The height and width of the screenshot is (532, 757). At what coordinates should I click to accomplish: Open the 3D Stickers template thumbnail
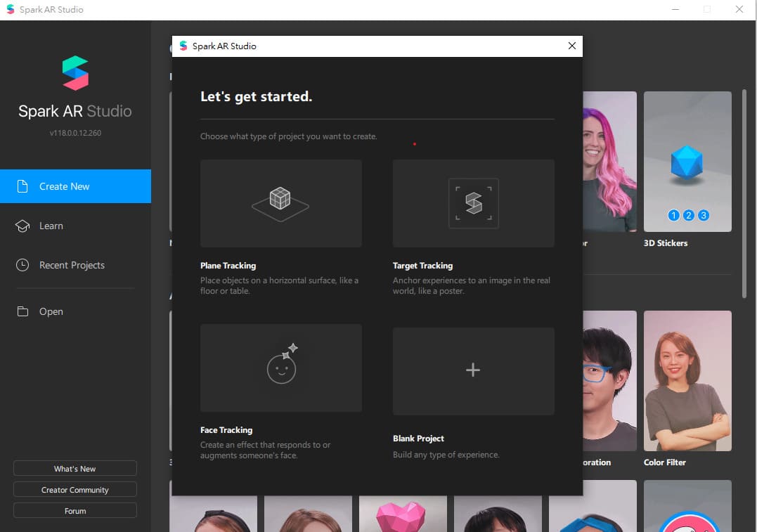click(687, 162)
